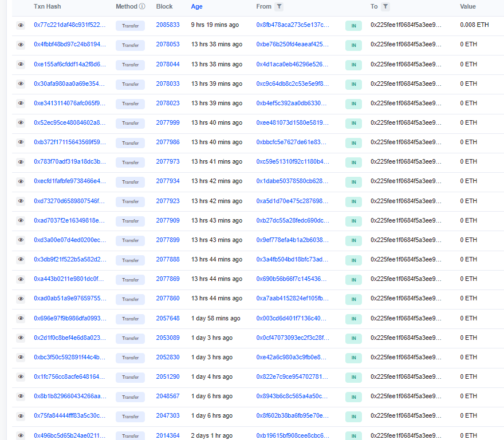Viewport: 504px width, 440px height.
Task: Open sender address 0x822e7c9ce954702781
Action: click(x=292, y=376)
